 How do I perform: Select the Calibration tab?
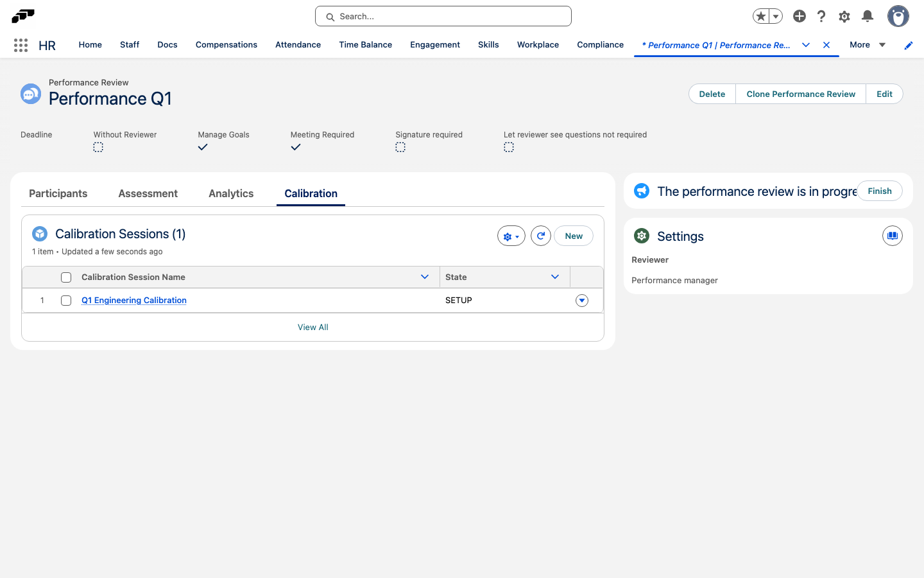coord(311,193)
